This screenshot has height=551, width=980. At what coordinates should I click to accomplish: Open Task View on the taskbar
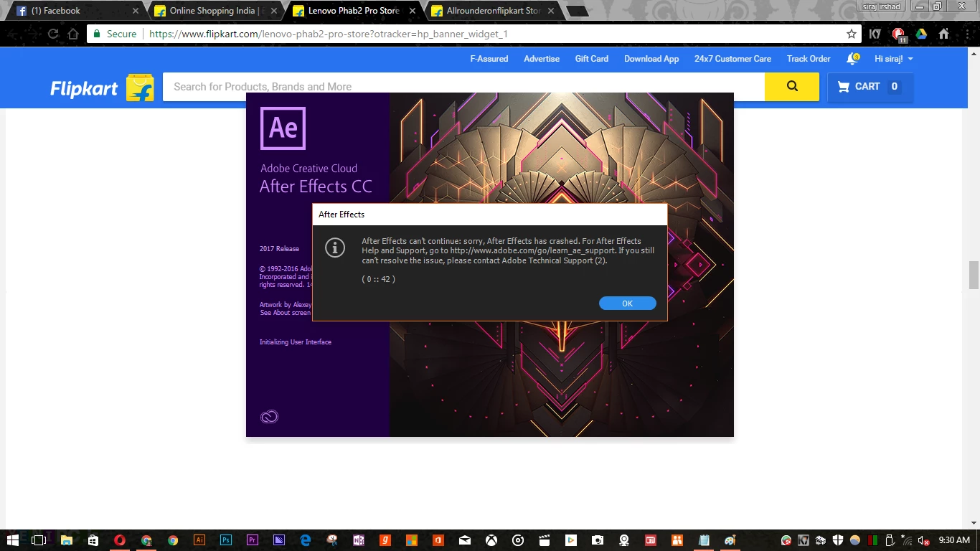coord(39,540)
